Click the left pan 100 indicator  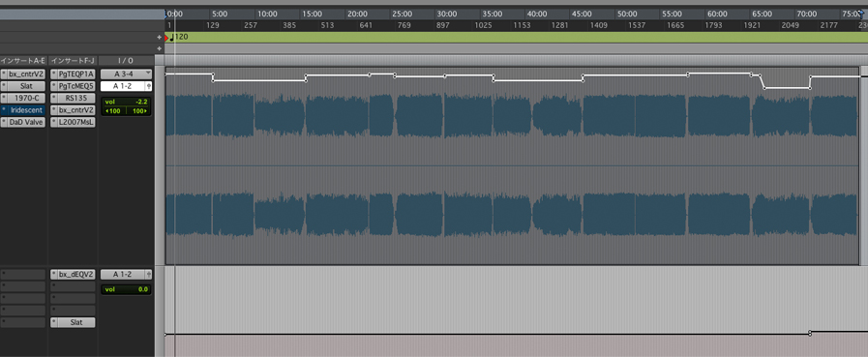[x=114, y=110]
